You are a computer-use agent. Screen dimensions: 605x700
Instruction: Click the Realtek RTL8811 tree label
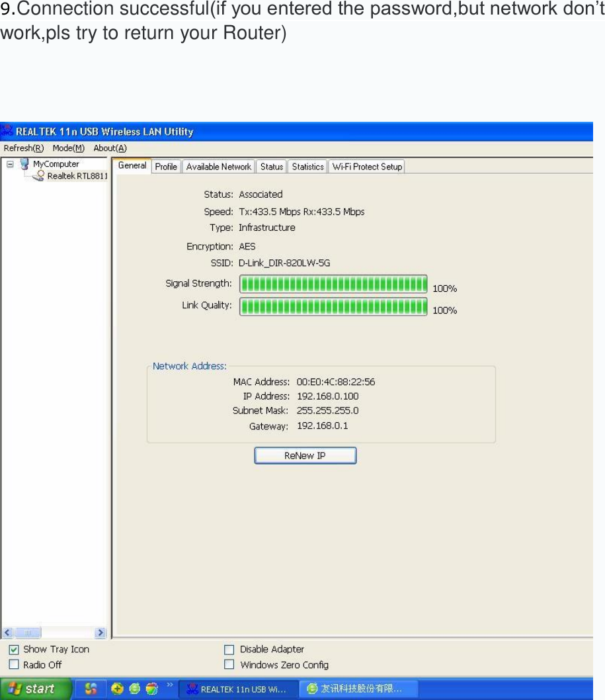coord(77,176)
